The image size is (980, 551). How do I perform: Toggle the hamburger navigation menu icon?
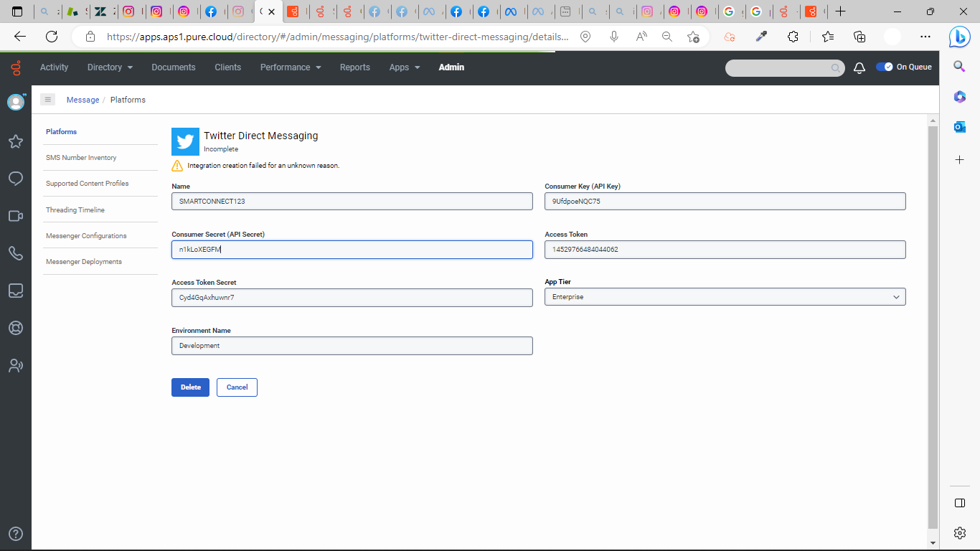(x=48, y=100)
